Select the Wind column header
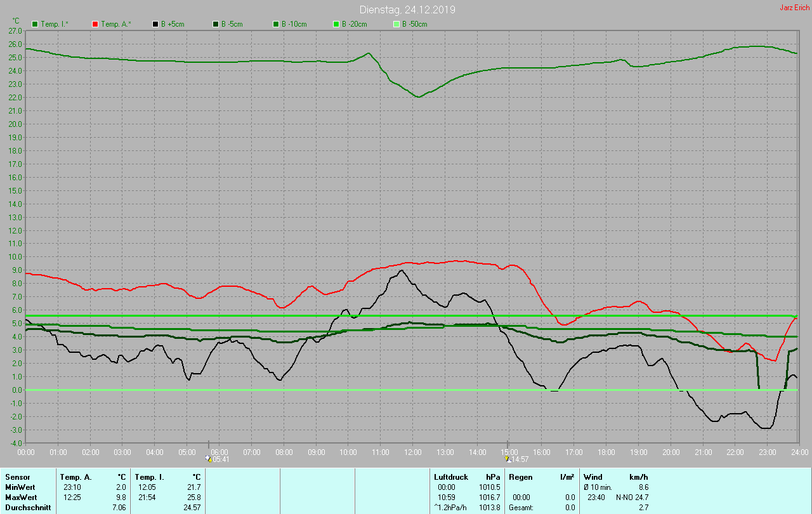812x514 pixels. pos(593,477)
